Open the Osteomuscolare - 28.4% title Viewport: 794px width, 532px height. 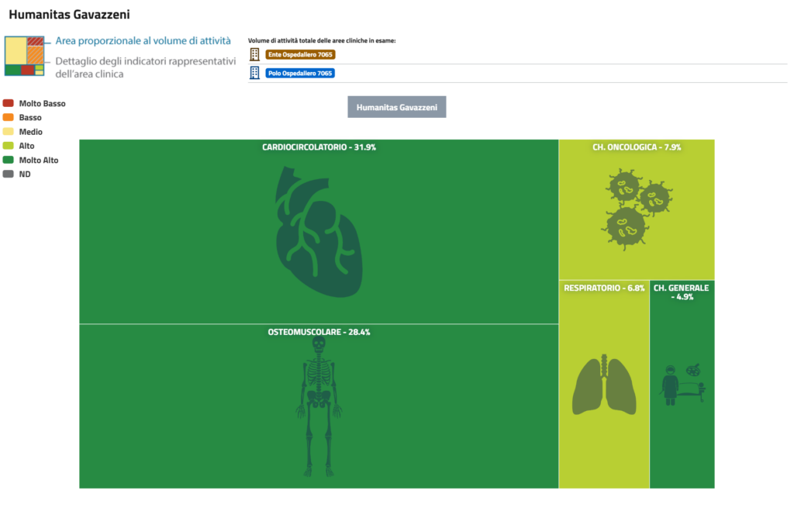pyautogui.click(x=319, y=332)
